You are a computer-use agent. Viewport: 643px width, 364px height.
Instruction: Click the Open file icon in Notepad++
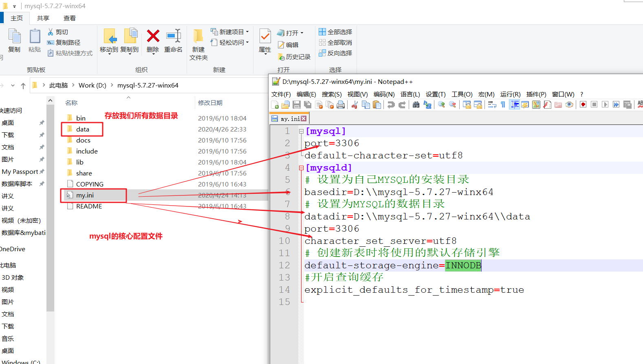pyautogui.click(x=286, y=105)
